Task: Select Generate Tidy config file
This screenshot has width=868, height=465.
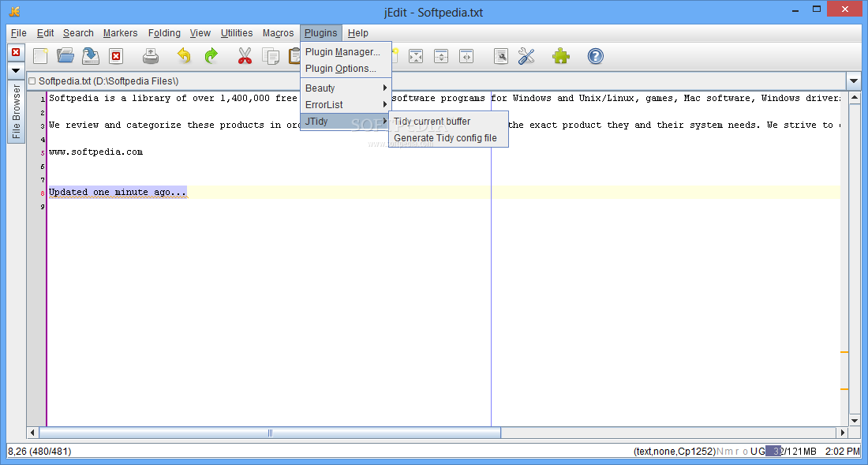Action: click(x=448, y=138)
